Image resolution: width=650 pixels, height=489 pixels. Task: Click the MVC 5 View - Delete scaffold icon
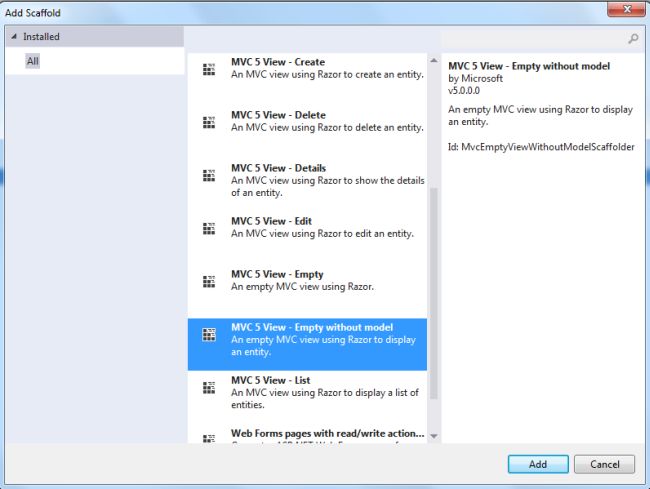coord(209,122)
